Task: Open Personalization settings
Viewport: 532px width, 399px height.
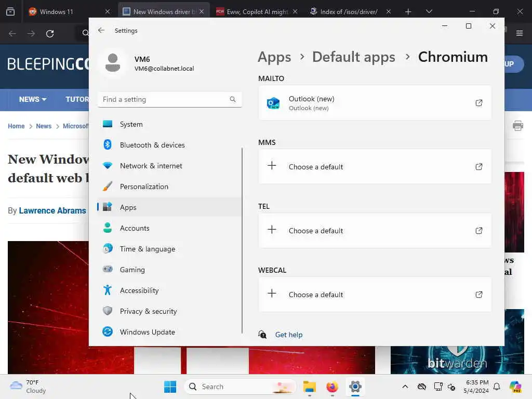Action: tap(169, 187)
